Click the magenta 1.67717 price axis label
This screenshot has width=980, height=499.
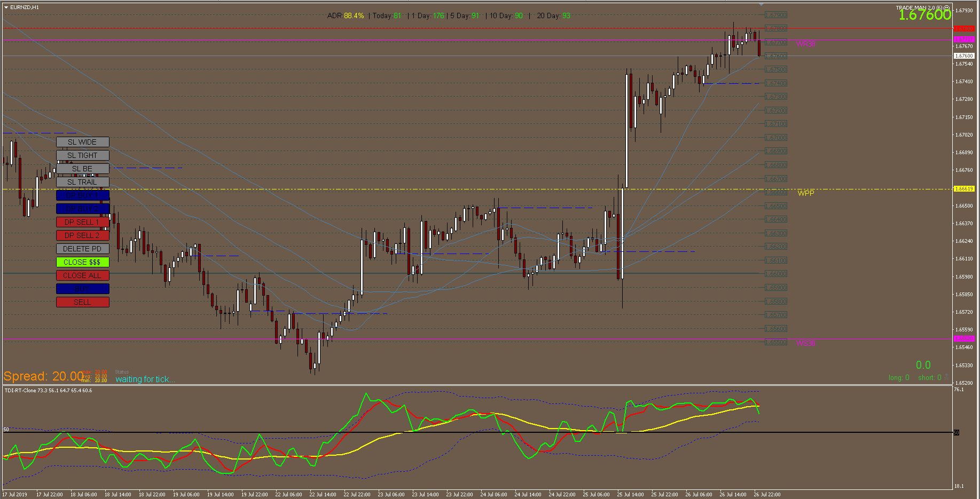point(964,39)
